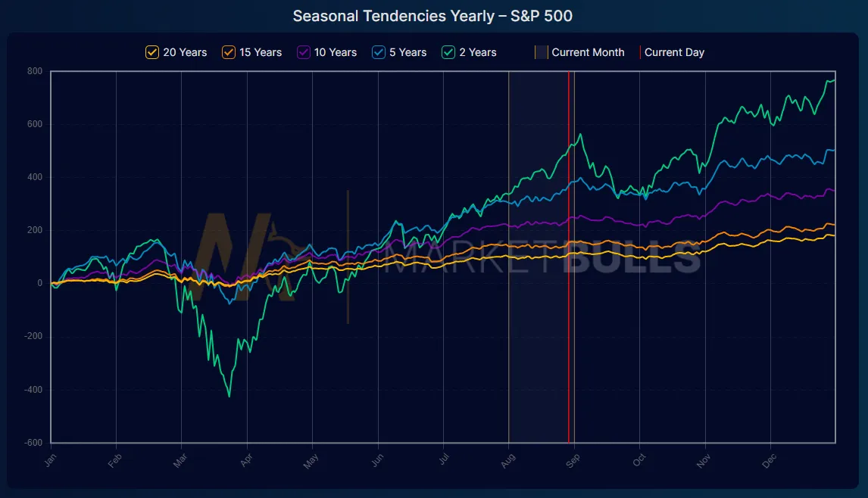Image resolution: width=868 pixels, height=498 pixels.
Task: Select the Current Day legend entry
Action: 673,51
